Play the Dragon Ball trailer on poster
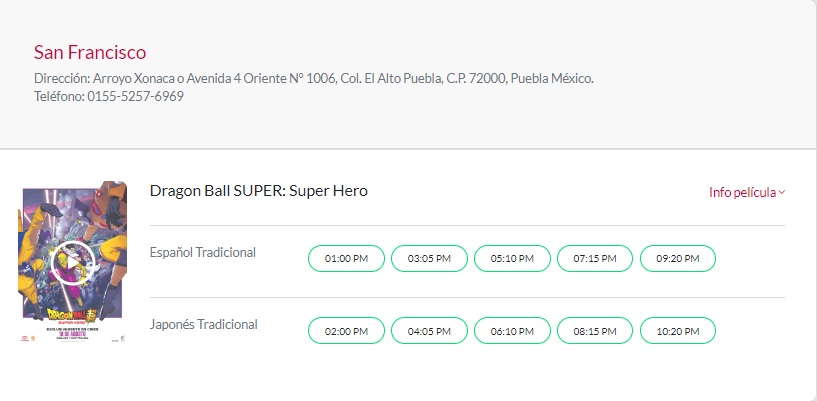Viewport: 817px width, 401px height. coord(73,262)
